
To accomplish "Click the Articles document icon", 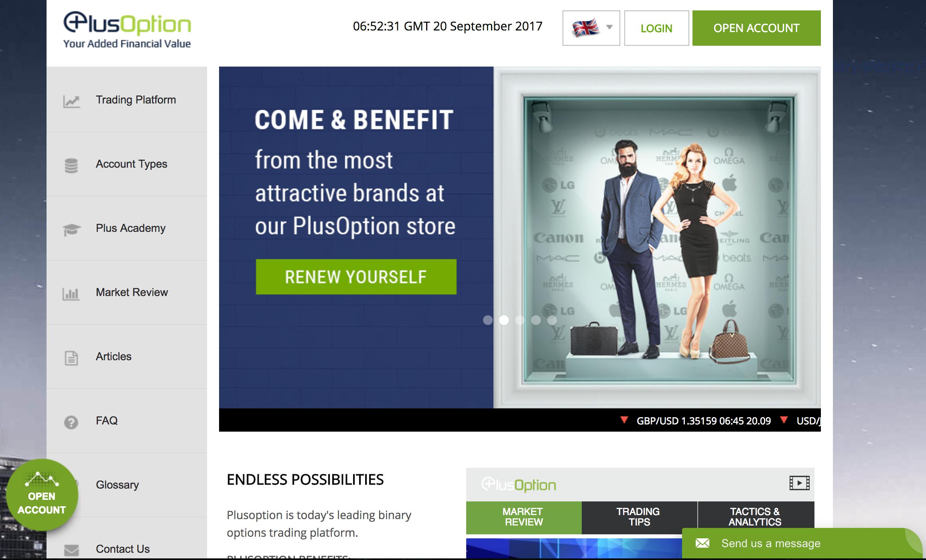I will (x=71, y=358).
